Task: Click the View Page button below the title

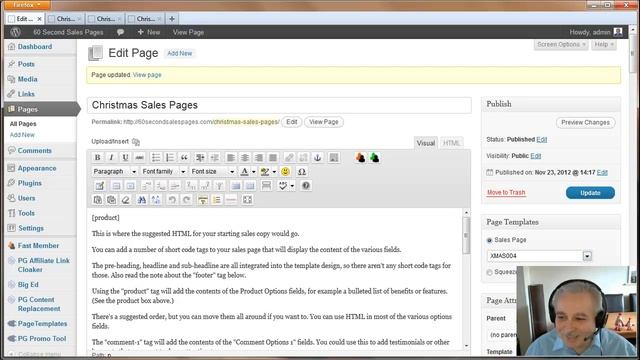Action: 324,122
